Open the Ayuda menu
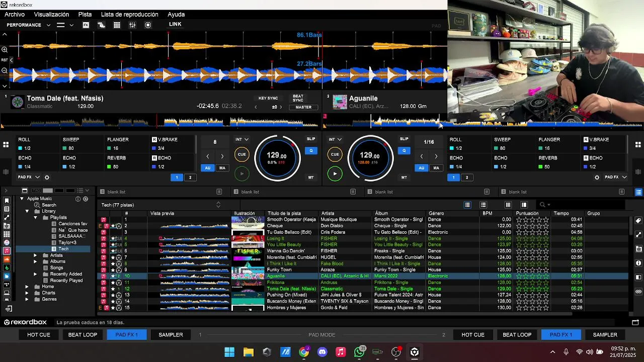The image size is (644, 362). (x=176, y=15)
